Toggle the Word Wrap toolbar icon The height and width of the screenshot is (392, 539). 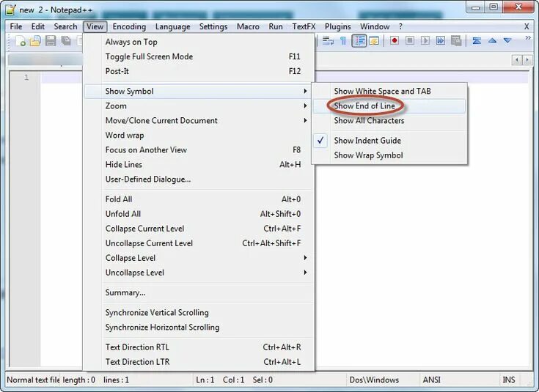pos(328,41)
